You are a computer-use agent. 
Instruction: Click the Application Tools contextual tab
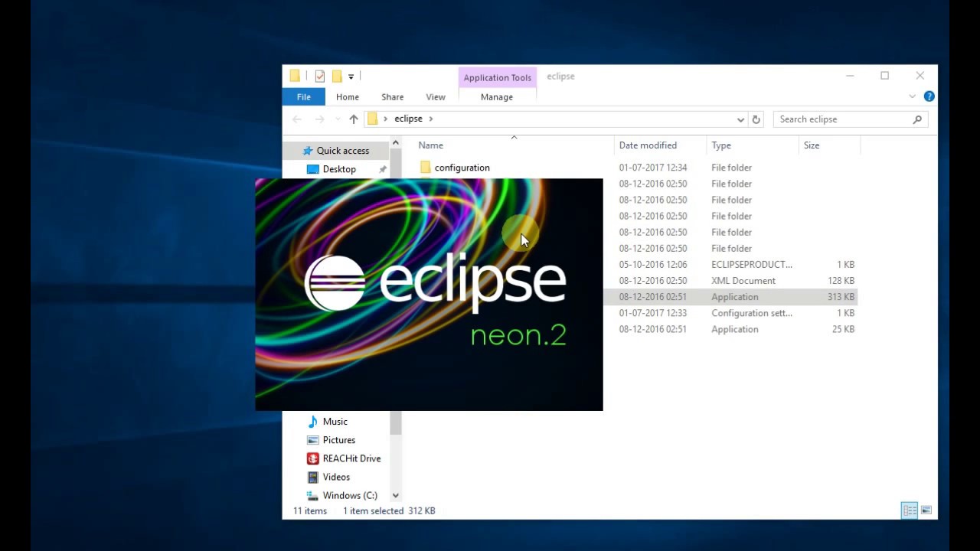pyautogui.click(x=498, y=77)
